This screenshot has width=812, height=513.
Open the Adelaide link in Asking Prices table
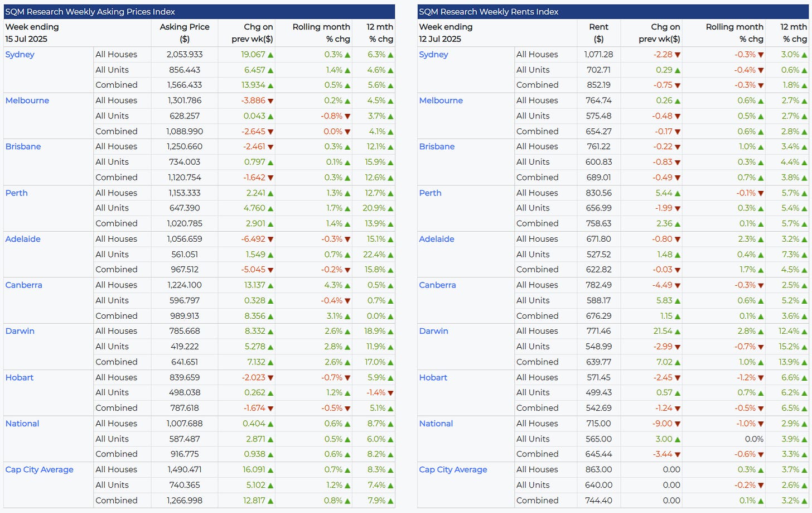click(x=23, y=239)
